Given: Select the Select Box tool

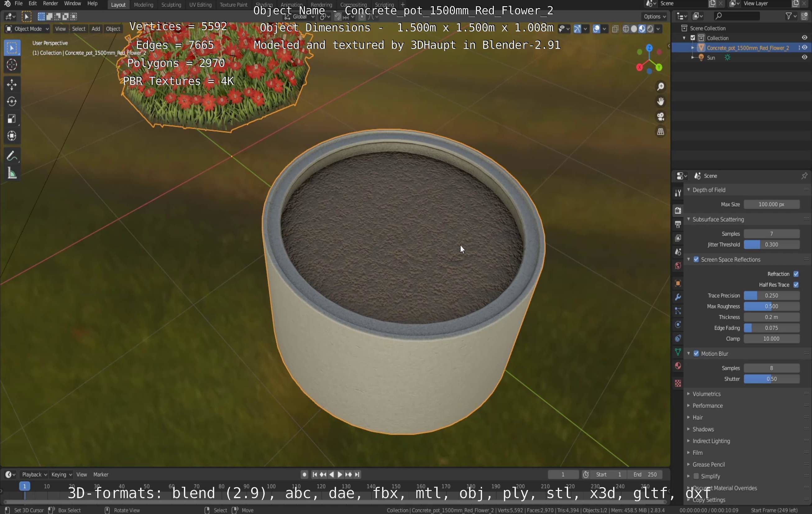Looking at the screenshot, I should click(x=12, y=48).
